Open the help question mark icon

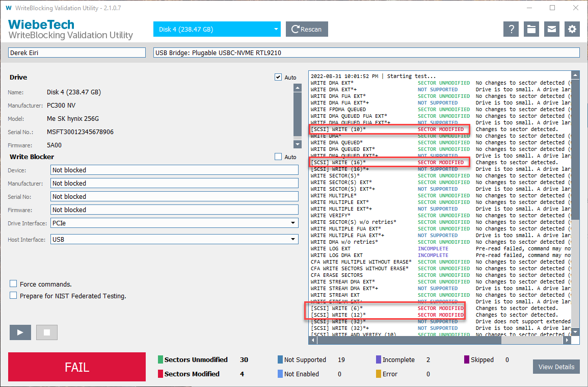click(x=511, y=29)
